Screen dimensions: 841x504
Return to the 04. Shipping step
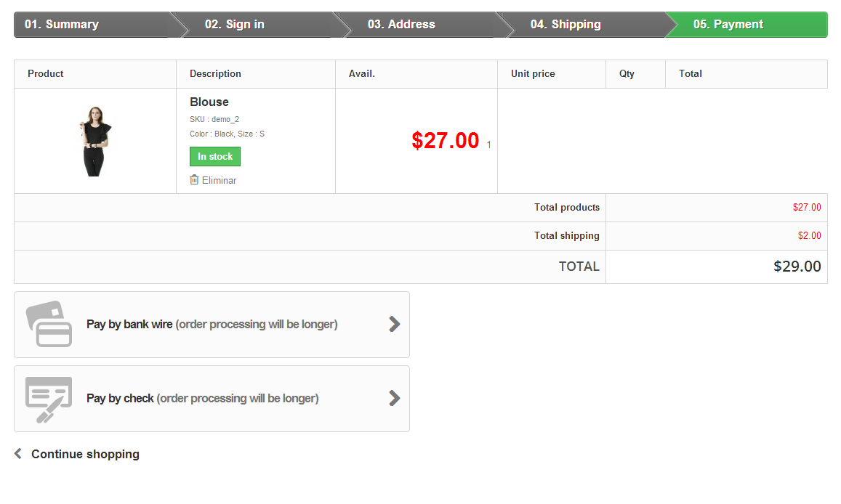click(x=566, y=25)
